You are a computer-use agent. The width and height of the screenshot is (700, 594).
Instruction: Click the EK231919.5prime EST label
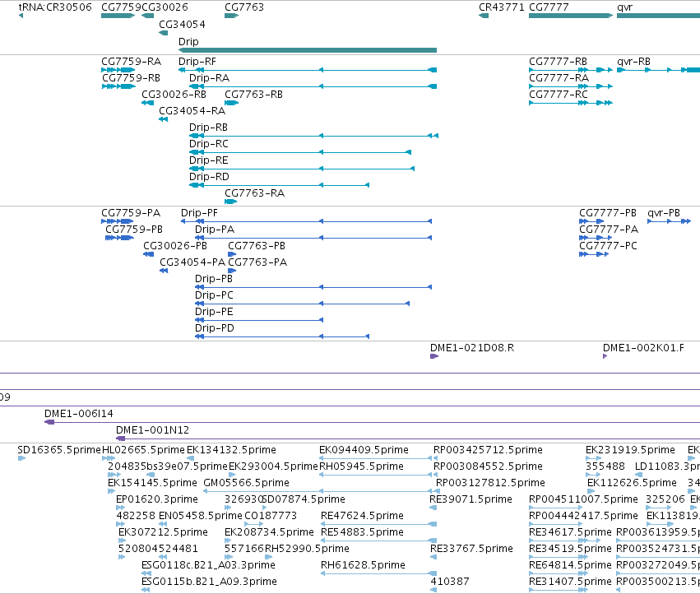[630, 450]
